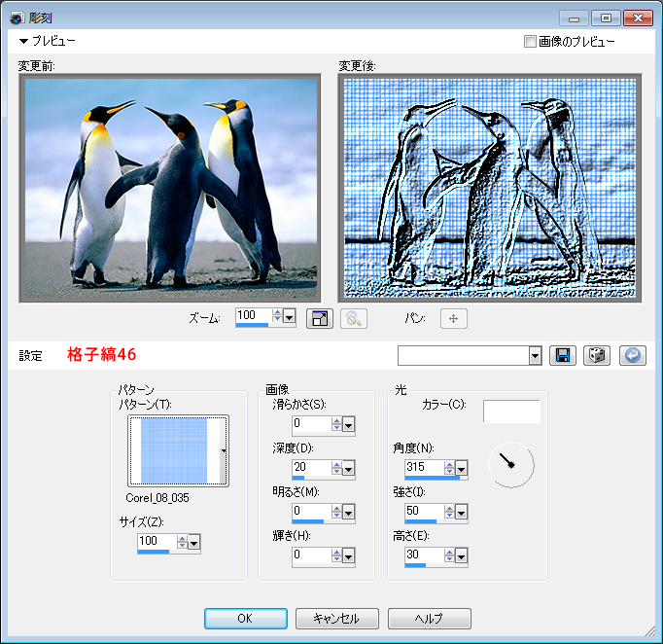Click the light angle dial control
This screenshot has height=644, width=663.
click(510, 465)
